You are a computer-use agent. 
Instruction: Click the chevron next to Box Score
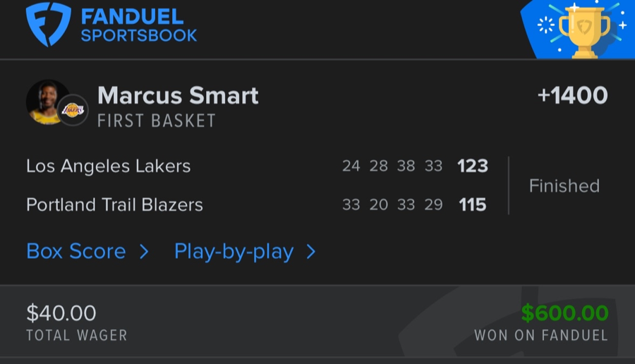[144, 251]
